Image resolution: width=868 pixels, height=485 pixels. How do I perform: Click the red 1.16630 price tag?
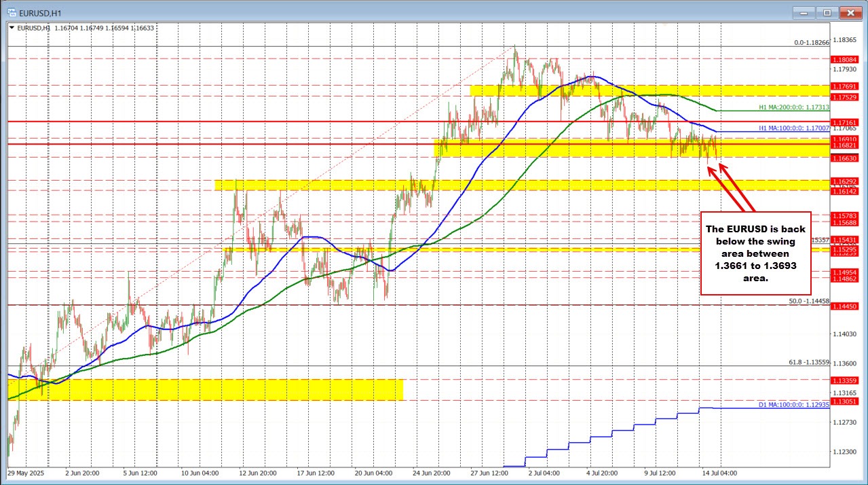[845, 158]
